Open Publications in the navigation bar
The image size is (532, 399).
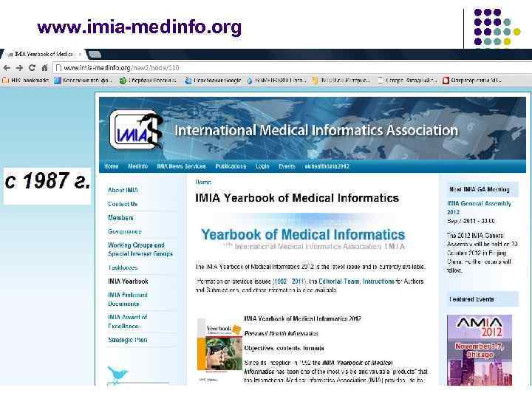coord(231,166)
